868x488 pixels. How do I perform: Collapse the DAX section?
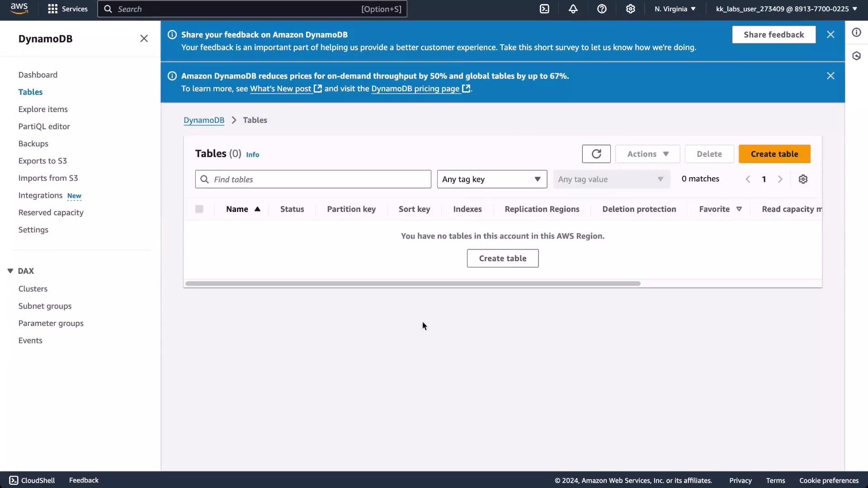pos(10,271)
